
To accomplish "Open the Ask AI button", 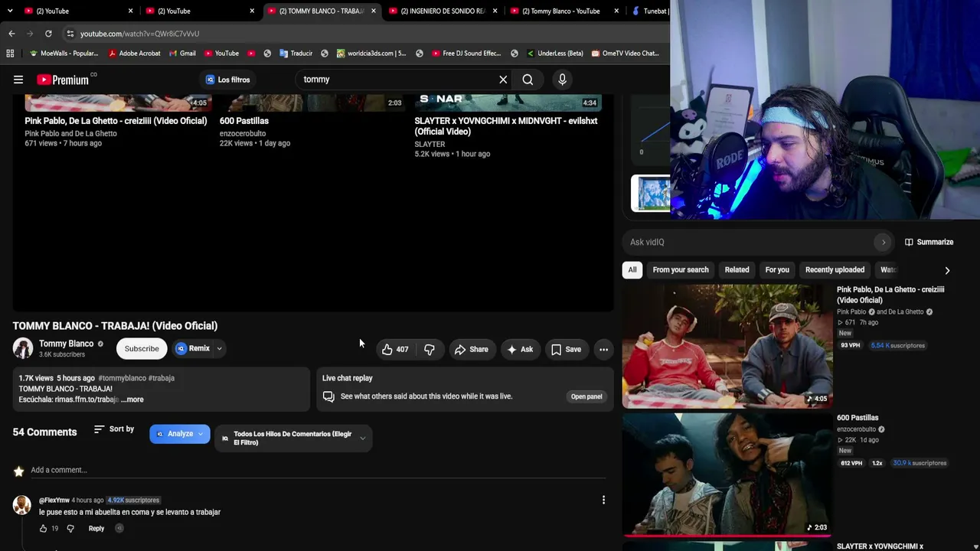I will point(520,349).
